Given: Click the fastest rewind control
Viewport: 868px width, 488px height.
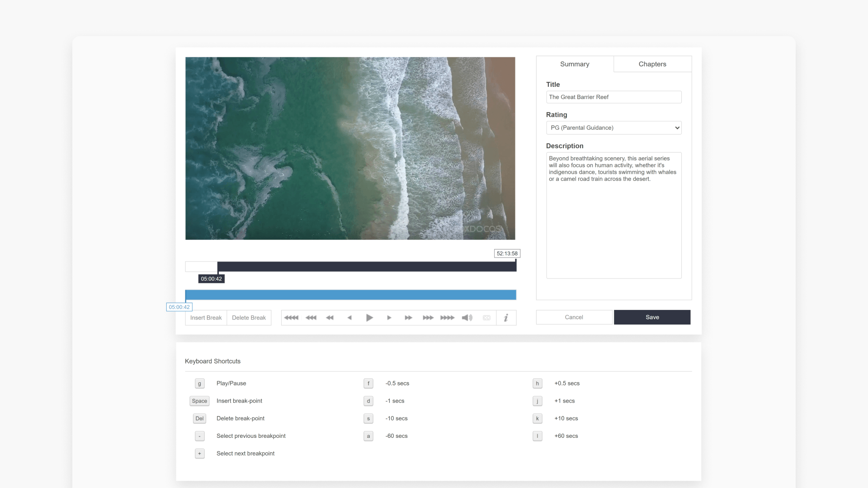Looking at the screenshot, I should pos(291,318).
